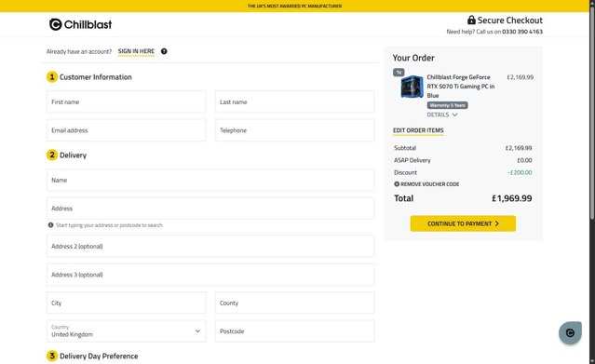Click the Customer Information heading
Image resolution: width=595 pixels, height=364 pixels.
(x=96, y=77)
